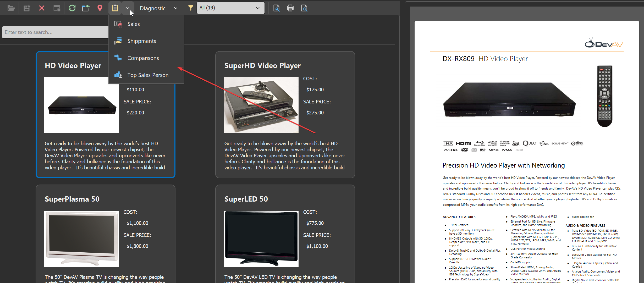Click the print preview magnifier icon
Screen dimensions: 644x283
(x=304, y=8)
